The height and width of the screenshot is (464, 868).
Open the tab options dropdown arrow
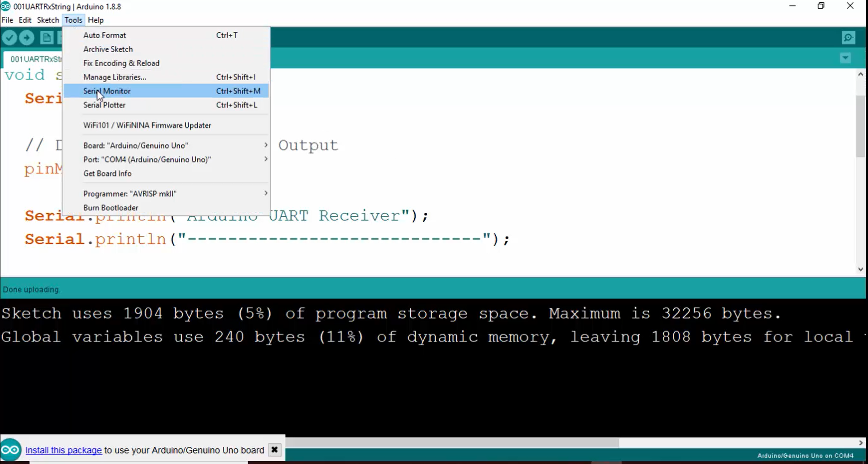[845, 58]
